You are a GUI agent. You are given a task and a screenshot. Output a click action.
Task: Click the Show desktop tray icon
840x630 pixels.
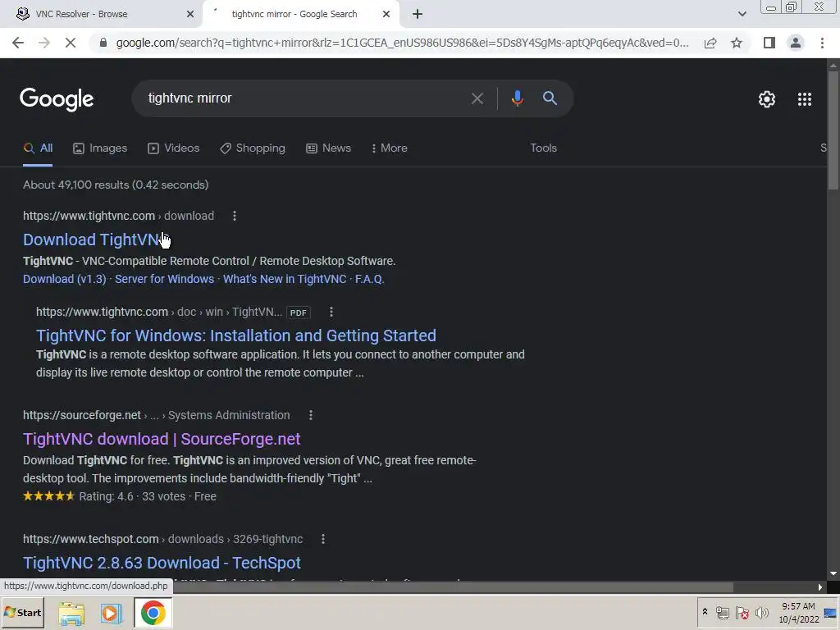click(831, 613)
